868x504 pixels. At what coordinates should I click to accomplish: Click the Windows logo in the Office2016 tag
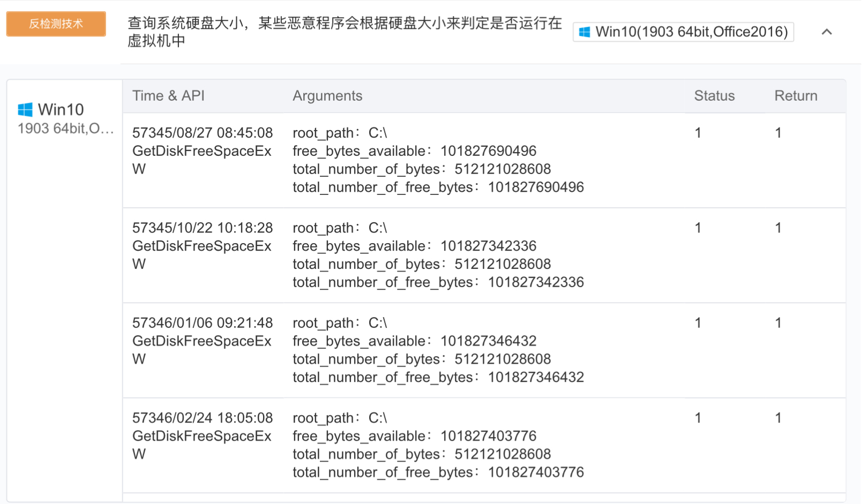tap(585, 32)
